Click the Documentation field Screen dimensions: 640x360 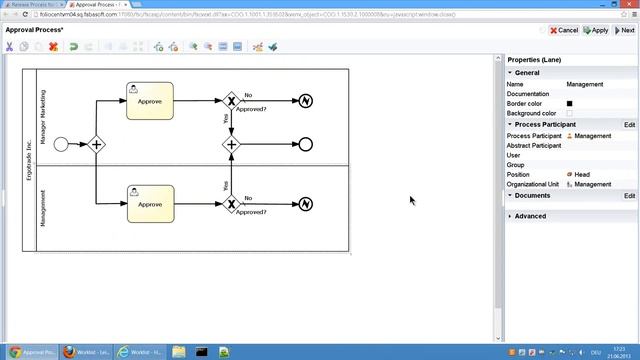click(601, 94)
